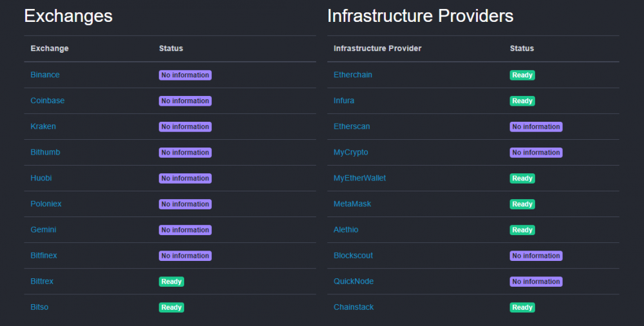Click the Status header in Exchanges table
Screen dimensions: 644x326
click(171, 48)
